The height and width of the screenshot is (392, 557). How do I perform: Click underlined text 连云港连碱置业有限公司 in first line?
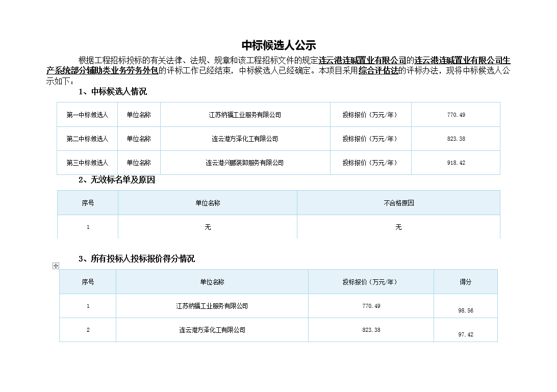click(362, 60)
